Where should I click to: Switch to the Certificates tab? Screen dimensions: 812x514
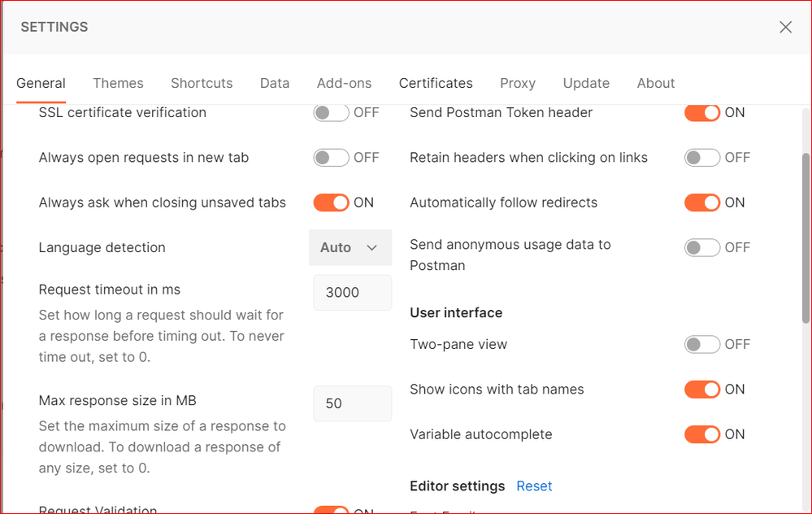click(x=436, y=84)
